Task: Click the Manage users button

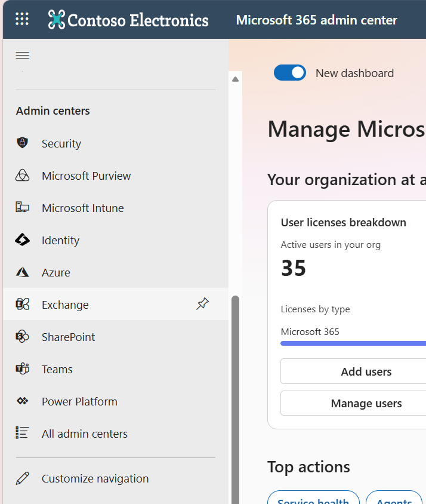Action: coord(353,403)
